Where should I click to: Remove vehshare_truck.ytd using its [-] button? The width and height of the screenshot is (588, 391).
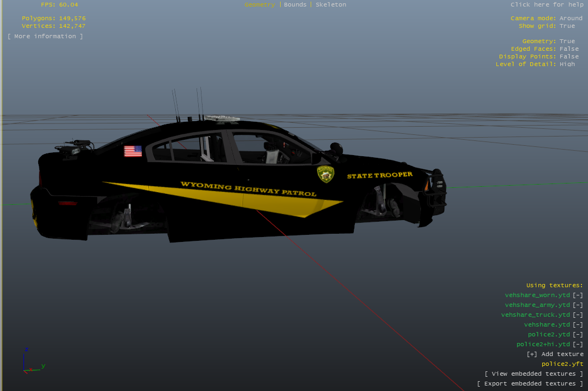[577, 315]
